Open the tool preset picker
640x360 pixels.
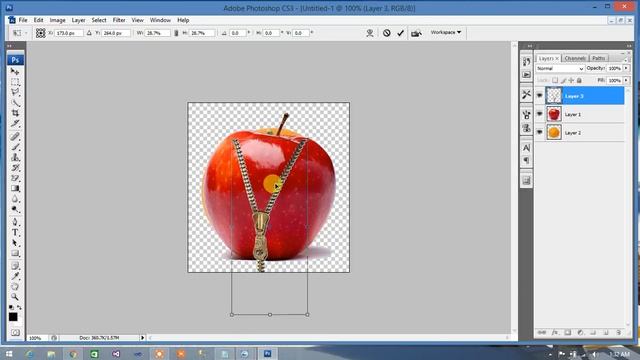(19, 33)
